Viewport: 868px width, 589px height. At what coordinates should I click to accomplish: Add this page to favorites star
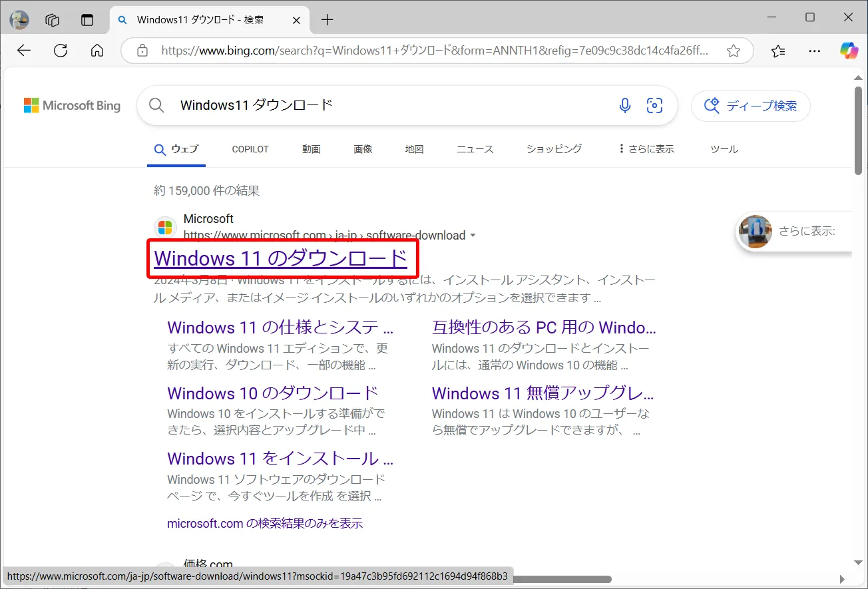(x=734, y=51)
